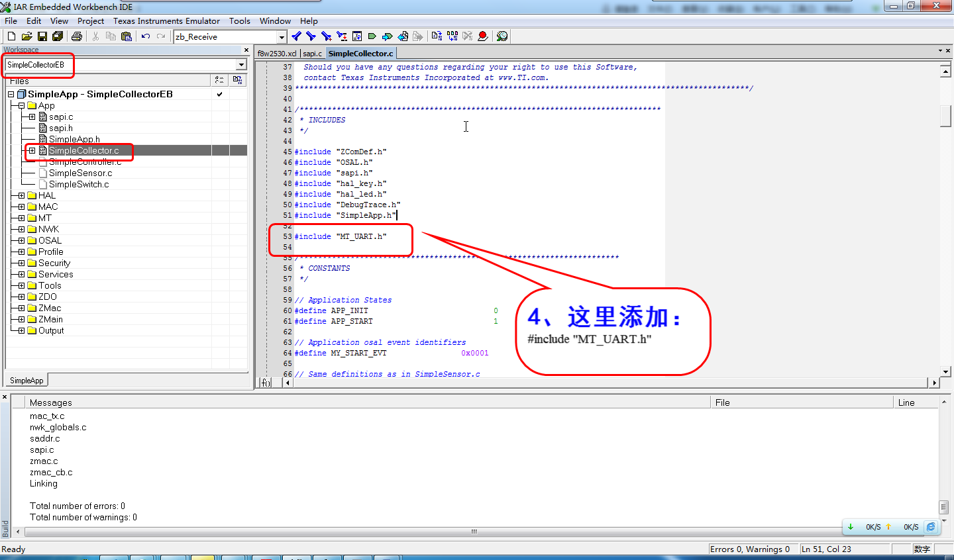Start Download and Debug icon

click(502, 36)
